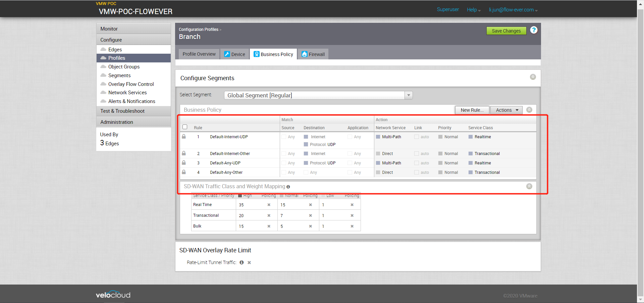Click the VeloCloud logo in footer

(113, 295)
